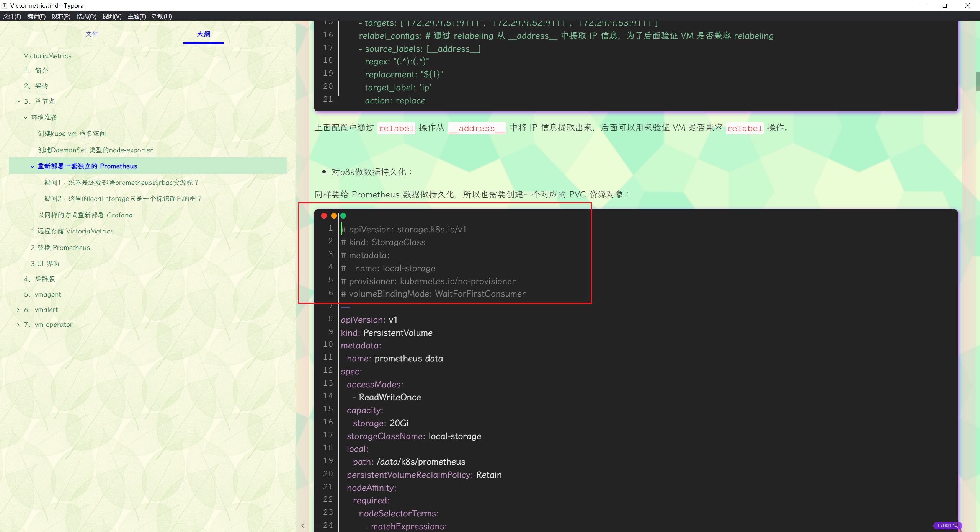Open the 编辑(E) menu
Screen dimensions: 980x532
[36, 16]
